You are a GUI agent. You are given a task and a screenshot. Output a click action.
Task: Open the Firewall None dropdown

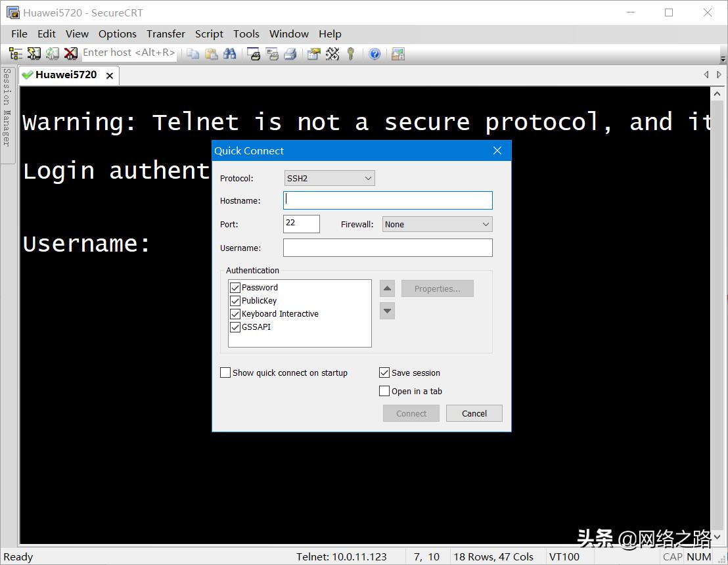point(437,224)
